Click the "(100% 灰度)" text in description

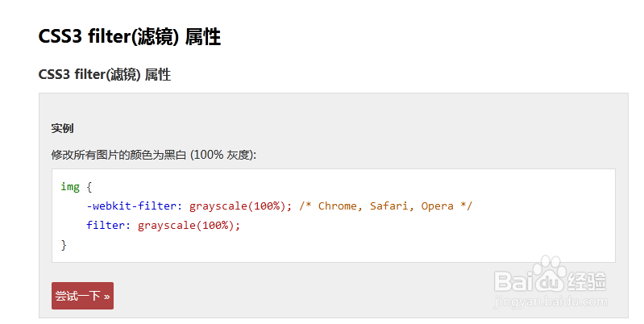pyautogui.click(x=222, y=154)
